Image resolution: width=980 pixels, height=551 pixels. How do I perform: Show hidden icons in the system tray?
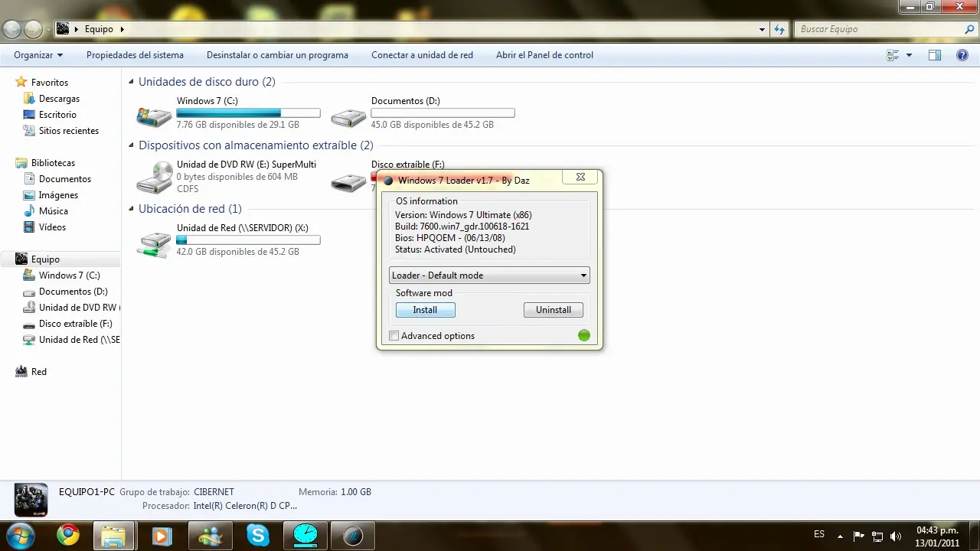click(x=840, y=535)
